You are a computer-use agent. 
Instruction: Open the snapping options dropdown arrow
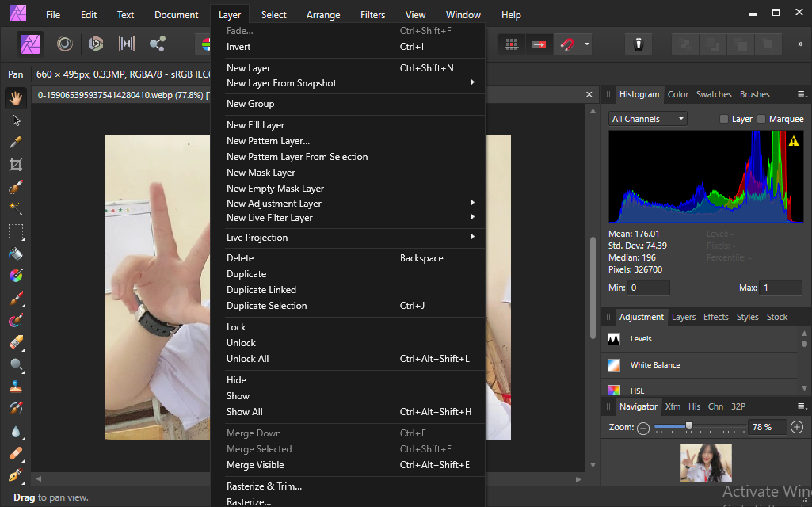pos(587,44)
